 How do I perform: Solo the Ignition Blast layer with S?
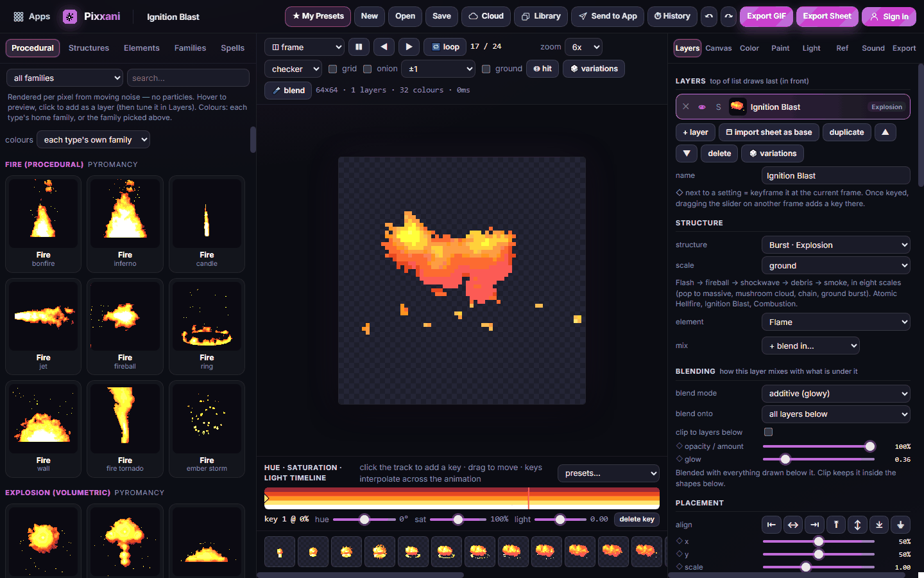(719, 107)
